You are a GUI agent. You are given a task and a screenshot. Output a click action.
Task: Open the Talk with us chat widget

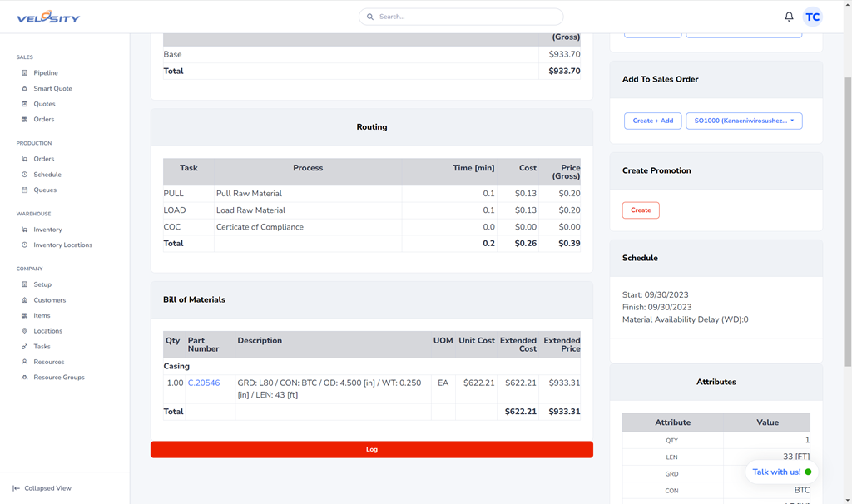[x=781, y=472]
